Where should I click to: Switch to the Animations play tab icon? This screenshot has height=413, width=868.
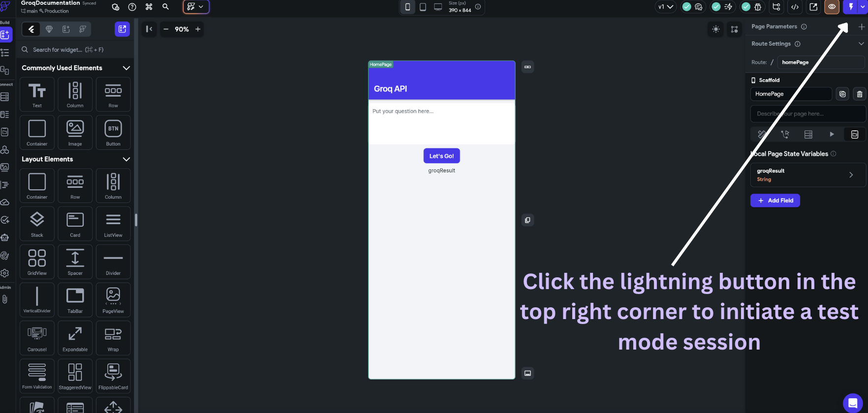832,134
